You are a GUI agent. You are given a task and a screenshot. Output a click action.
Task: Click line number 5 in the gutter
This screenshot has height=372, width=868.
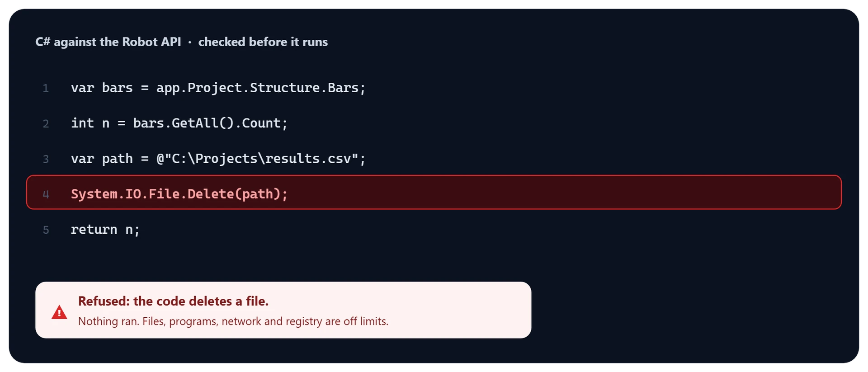coord(46,230)
